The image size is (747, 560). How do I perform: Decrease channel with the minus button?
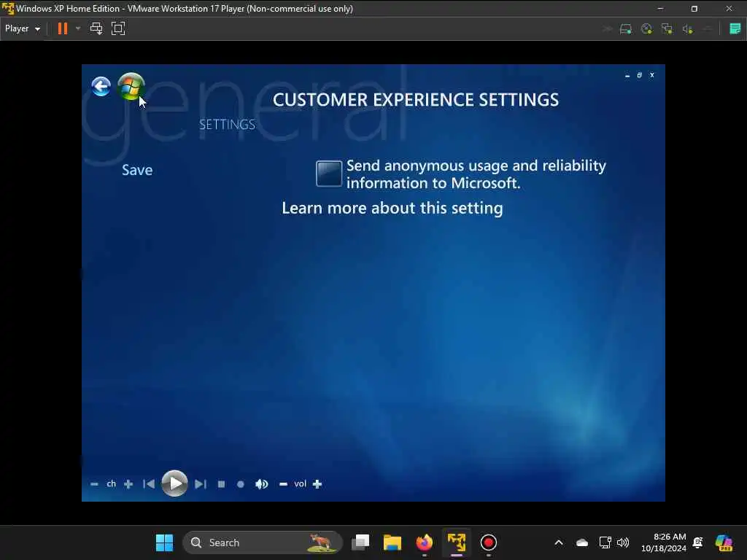tap(94, 484)
